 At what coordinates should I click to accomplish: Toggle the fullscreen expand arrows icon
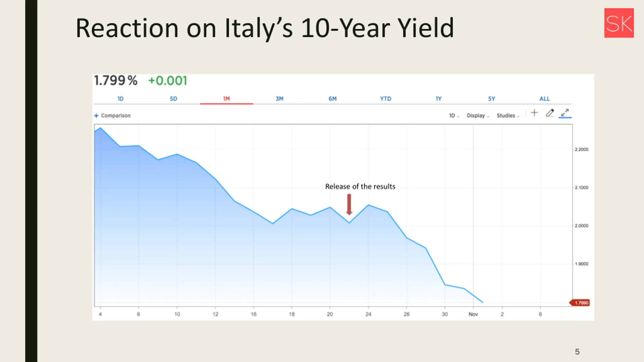[x=565, y=113]
